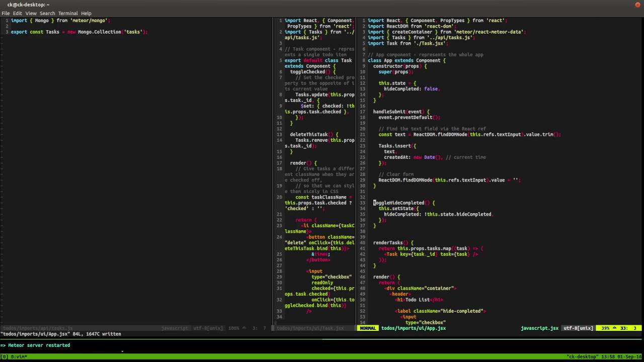Click the NORMAL mode indicator in statusline
Viewport: 644px width, 362px height.
(x=368, y=328)
